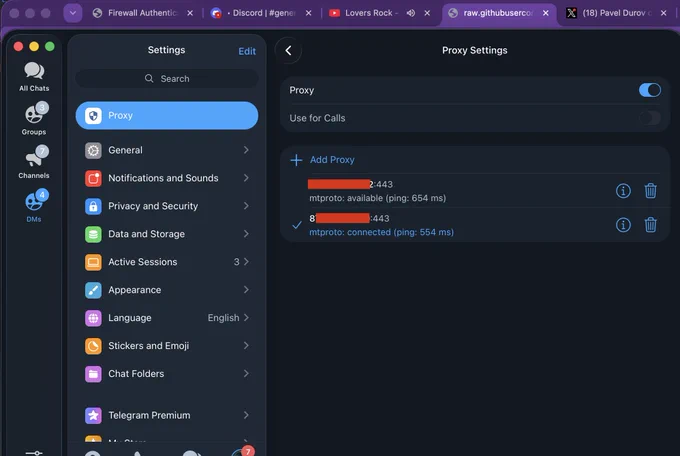Click the Privacy and Security lock icon
This screenshot has width=680, height=456.
tap(93, 206)
